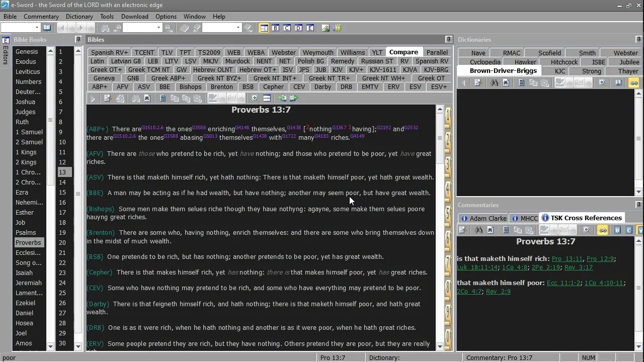Open the highlight color dropdown in Bibles toolbar

pyautogui.click(x=222, y=99)
